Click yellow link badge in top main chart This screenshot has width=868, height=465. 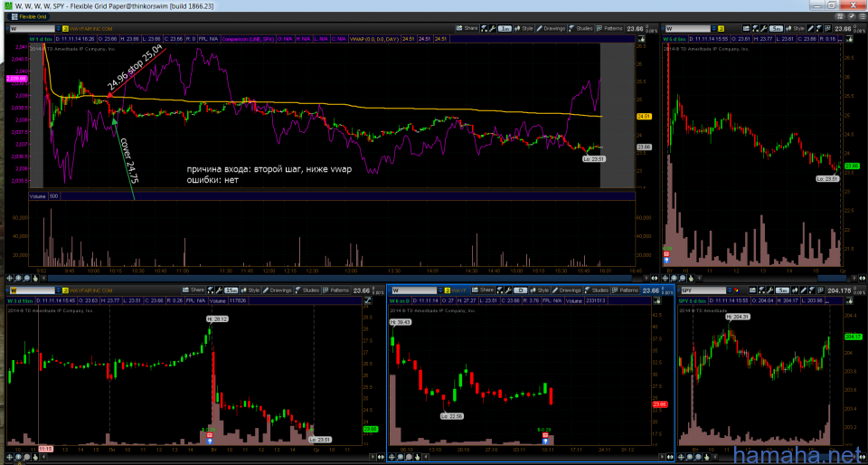[65, 28]
